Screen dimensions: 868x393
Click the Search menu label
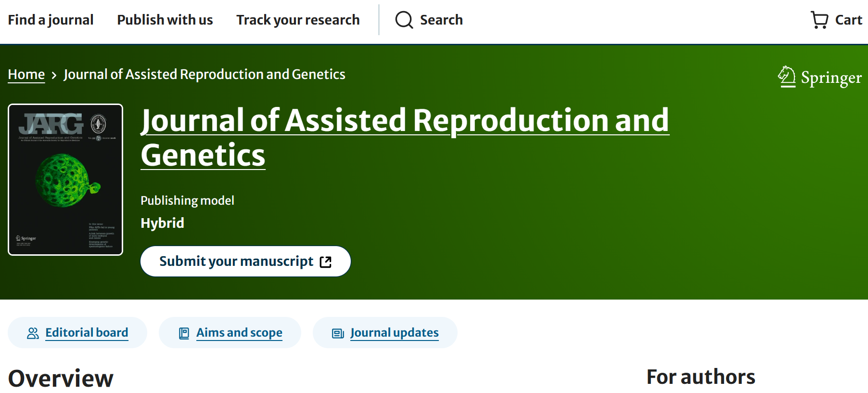pos(441,20)
